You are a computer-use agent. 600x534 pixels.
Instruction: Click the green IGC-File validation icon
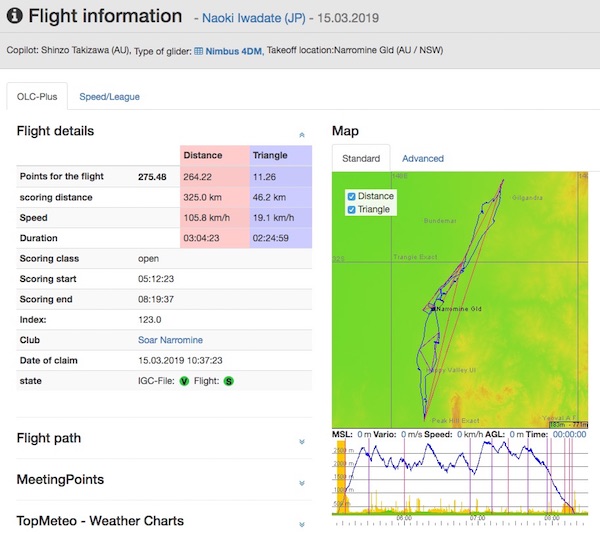click(x=184, y=381)
